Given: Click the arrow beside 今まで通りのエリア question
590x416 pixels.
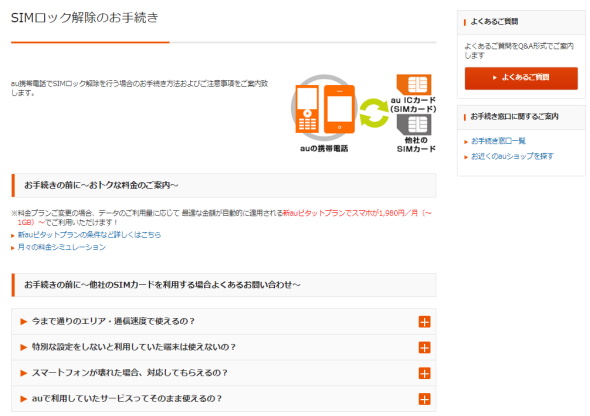Looking at the screenshot, I should click(24, 322).
